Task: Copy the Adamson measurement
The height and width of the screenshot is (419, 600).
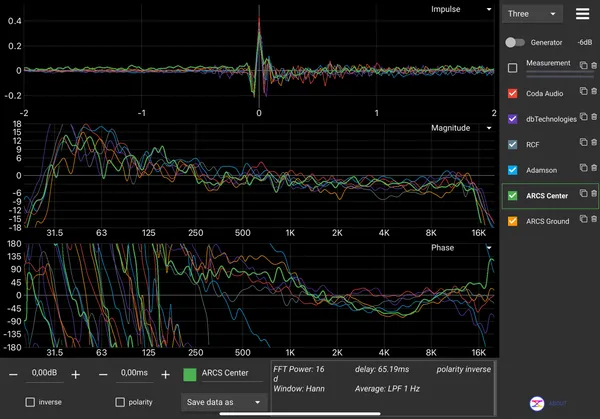Action: point(583,168)
